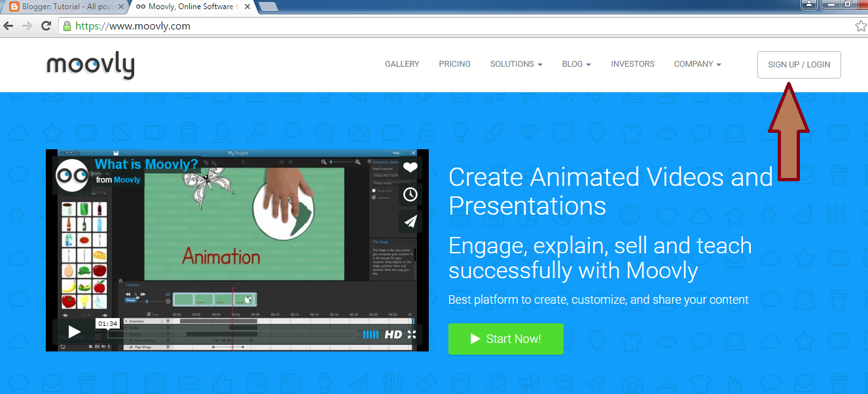Expand the BLOG dropdown menu

click(577, 64)
